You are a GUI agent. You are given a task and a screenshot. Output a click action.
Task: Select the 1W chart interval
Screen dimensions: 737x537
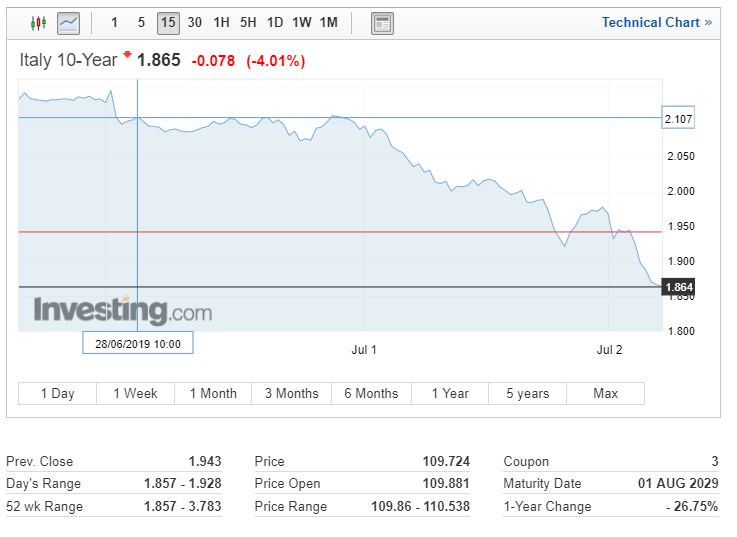pos(301,22)
